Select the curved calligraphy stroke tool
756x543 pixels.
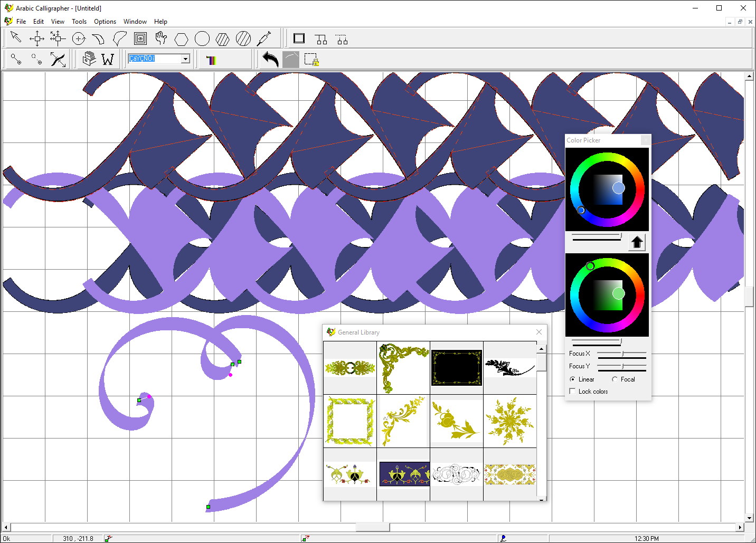point(99,38)
